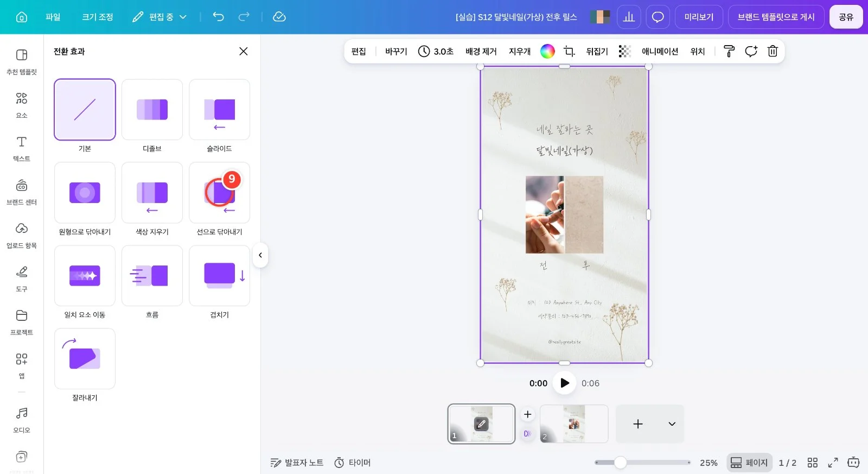Click the 미리보기 button

coord(699,17)
